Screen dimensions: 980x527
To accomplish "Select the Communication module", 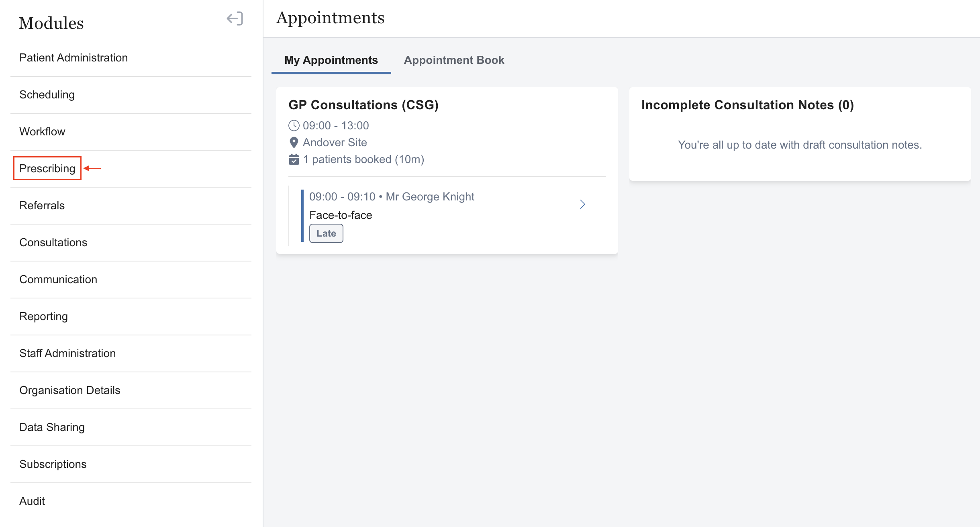I will pos(58,280).
